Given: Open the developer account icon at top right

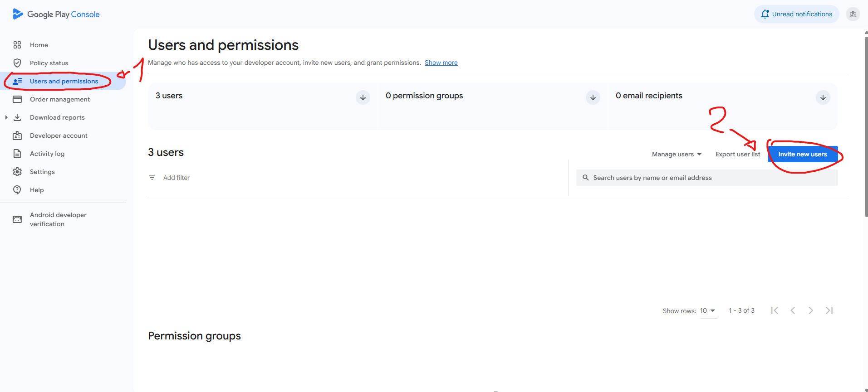Looking at the screenshot, I should pos(853,14).
